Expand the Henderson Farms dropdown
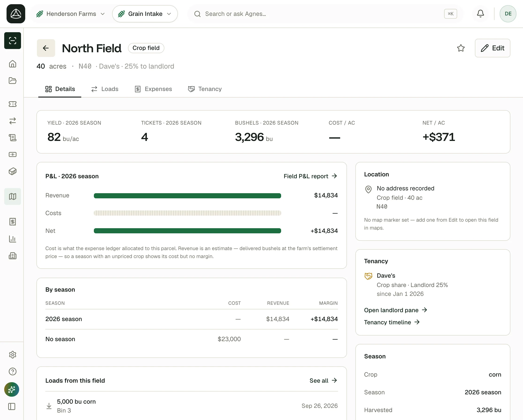Image resolution: width=523 pixels, height=420 pixels. pos(71,14)
